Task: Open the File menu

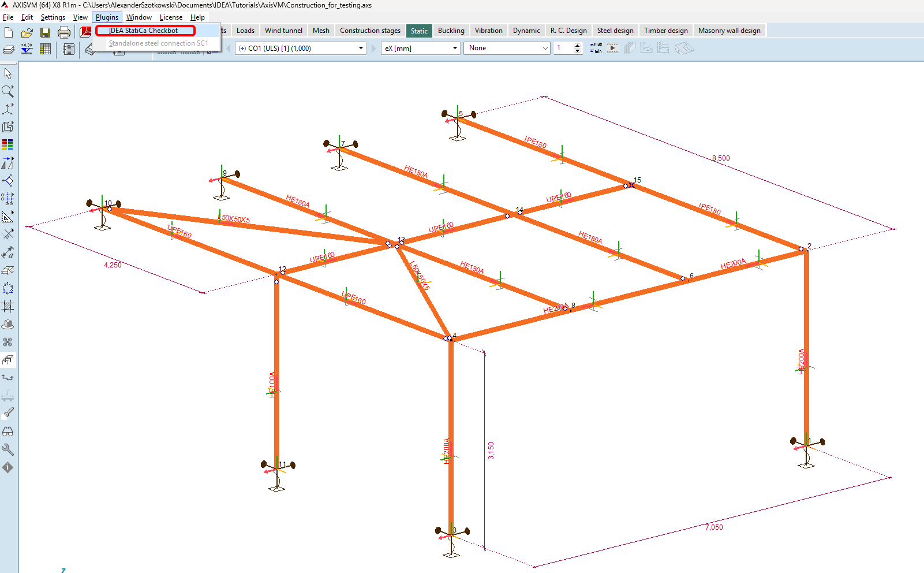Action: click(x=8, y=17)
